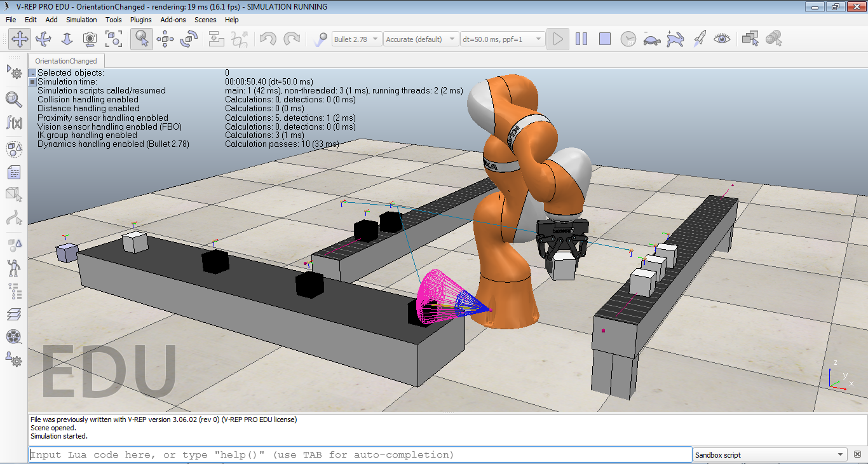Open the video recorder film reel icon

[14, 337]
